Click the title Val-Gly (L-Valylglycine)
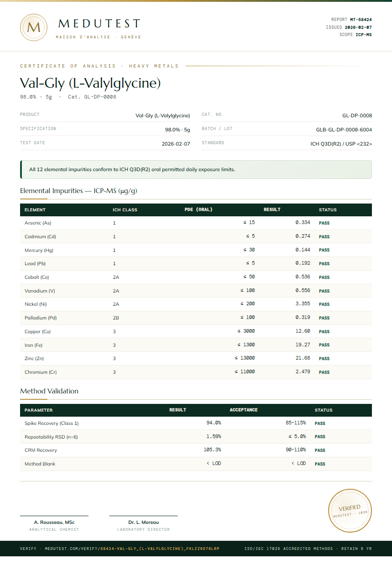The width and height of the screenshot is (392, 570). [x=90, y=83]
